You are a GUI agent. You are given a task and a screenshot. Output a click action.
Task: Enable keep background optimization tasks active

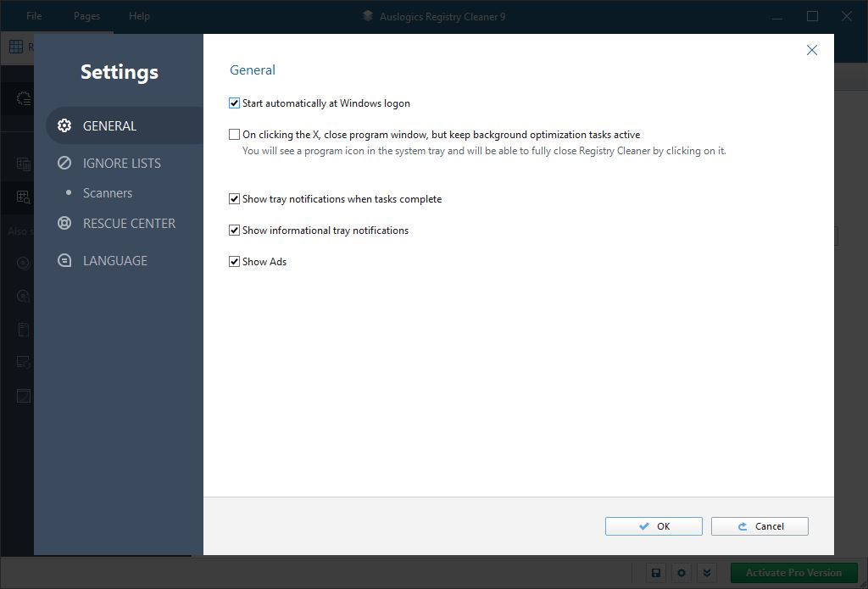coord(234,135)
